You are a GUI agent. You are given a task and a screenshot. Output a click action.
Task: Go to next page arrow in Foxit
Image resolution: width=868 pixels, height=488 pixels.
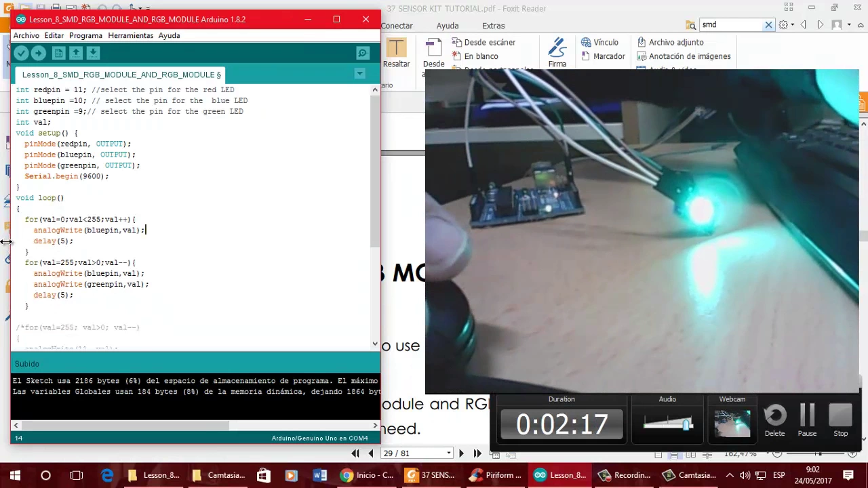pos(461,453)
